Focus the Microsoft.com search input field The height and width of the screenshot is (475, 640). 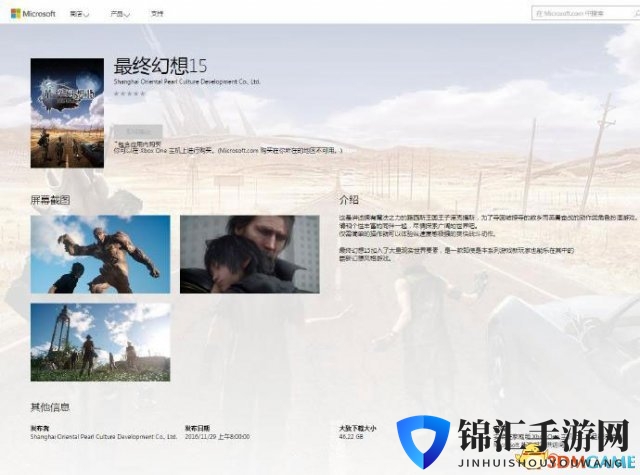pos(586,13)
